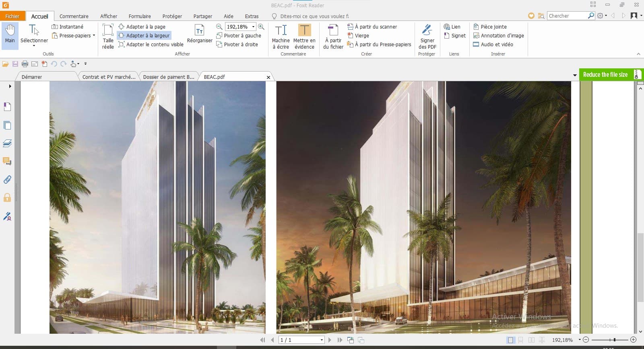Adjust the zoom slider in status bar

pyautogui.click(x=614, y=340)
